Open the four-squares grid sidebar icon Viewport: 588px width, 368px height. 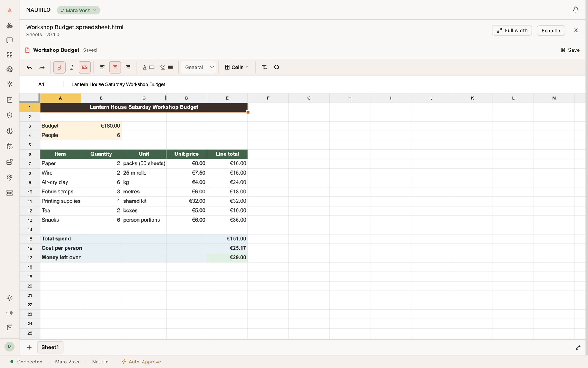9,55
